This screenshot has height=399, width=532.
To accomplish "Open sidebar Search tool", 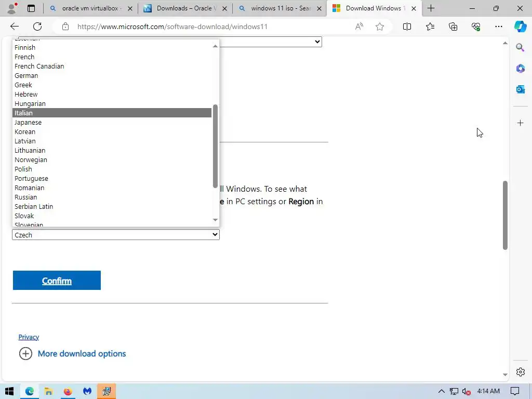I will (x=520, y=47).
